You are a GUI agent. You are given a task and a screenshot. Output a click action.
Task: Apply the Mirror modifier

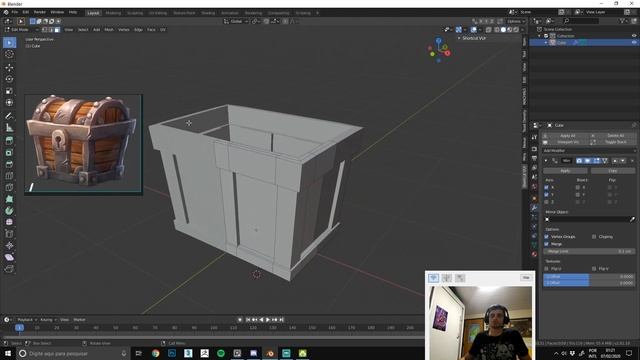(565, 171)
